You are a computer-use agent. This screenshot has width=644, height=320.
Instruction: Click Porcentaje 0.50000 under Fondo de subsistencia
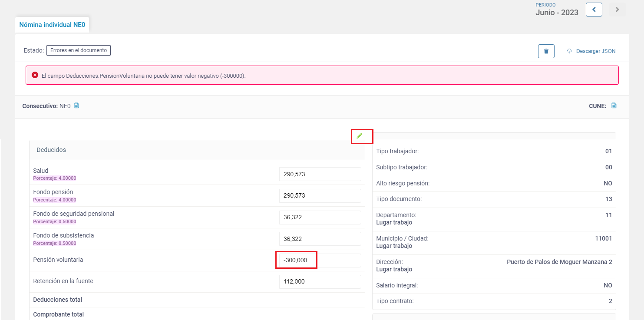click(55, 243)
